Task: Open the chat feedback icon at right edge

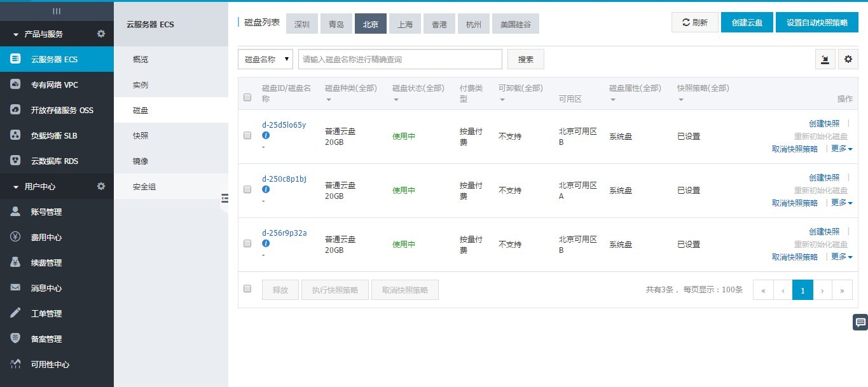Action: [860, 322]
